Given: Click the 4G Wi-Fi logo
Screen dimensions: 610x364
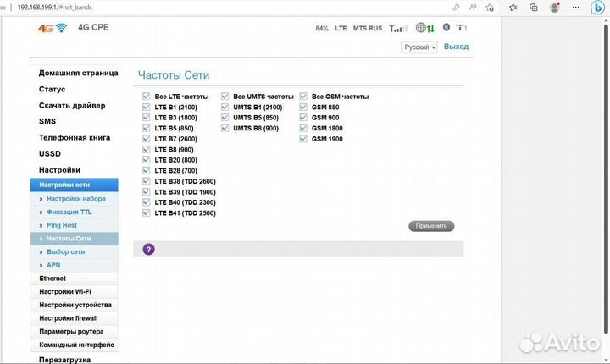Looking at the screenshot, I should pos(52,28).
